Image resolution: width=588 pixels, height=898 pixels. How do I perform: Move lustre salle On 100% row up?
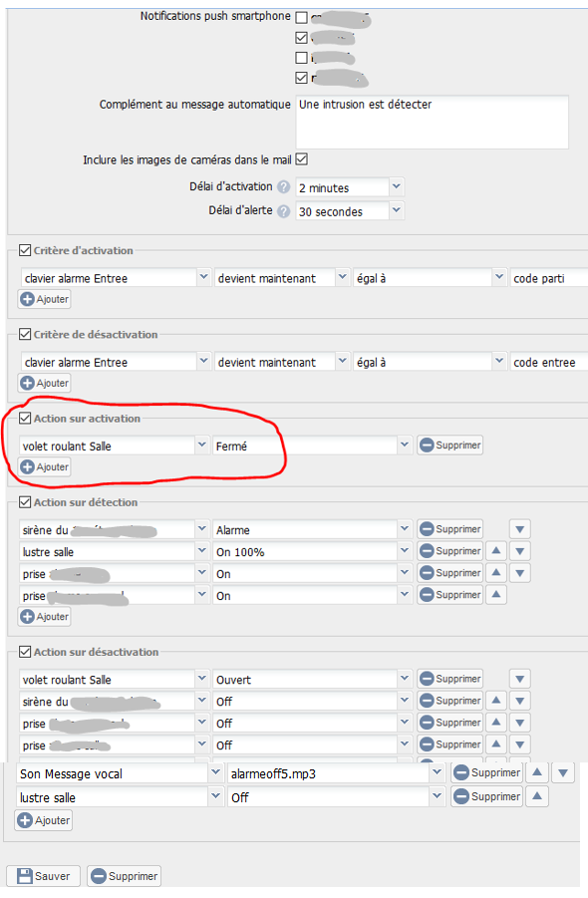(x=496, y=551)
